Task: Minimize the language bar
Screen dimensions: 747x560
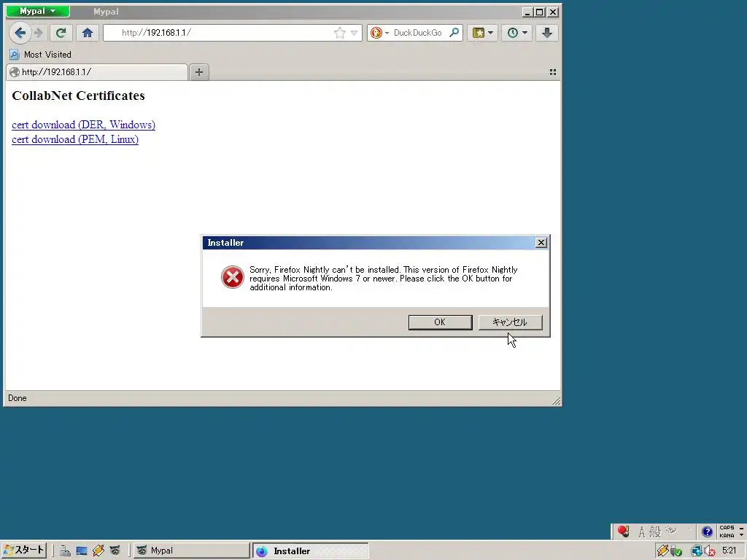Action: (741, 528)
